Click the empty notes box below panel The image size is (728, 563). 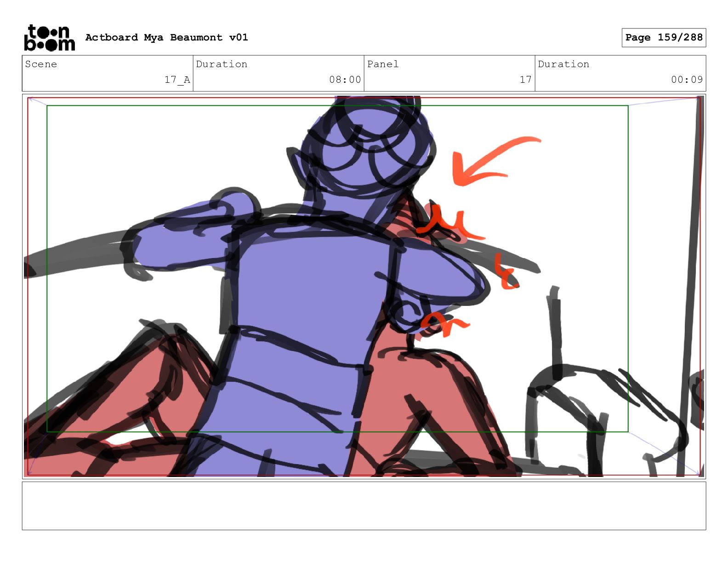point(364,506)
